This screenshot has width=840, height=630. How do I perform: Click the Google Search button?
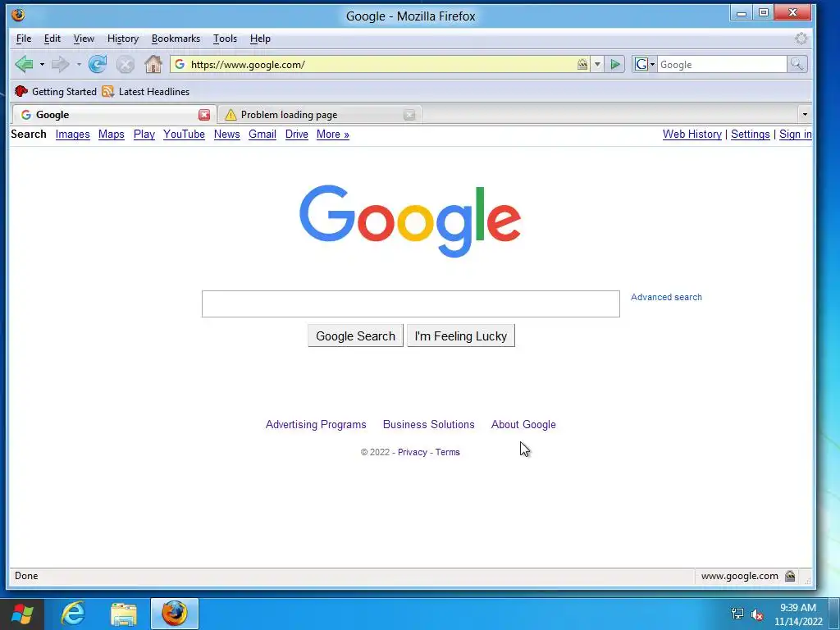tap(356, 336)
